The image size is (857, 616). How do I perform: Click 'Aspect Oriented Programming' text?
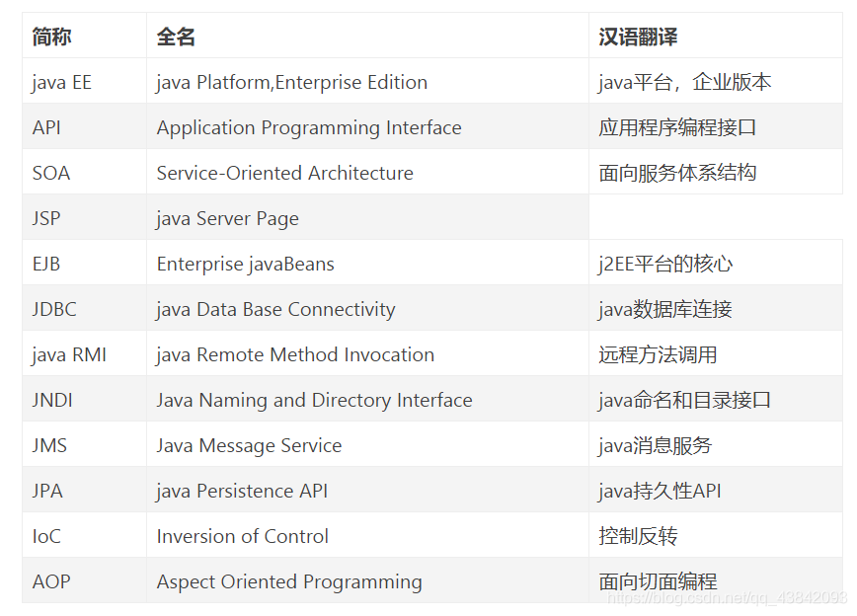point(289,582)
